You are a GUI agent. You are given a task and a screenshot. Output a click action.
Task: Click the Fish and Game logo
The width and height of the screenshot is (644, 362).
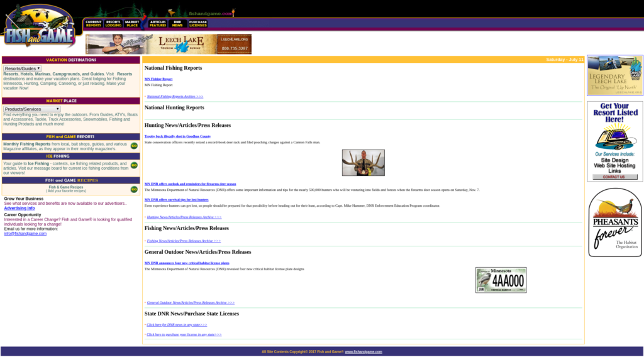[x=38, y=28]
